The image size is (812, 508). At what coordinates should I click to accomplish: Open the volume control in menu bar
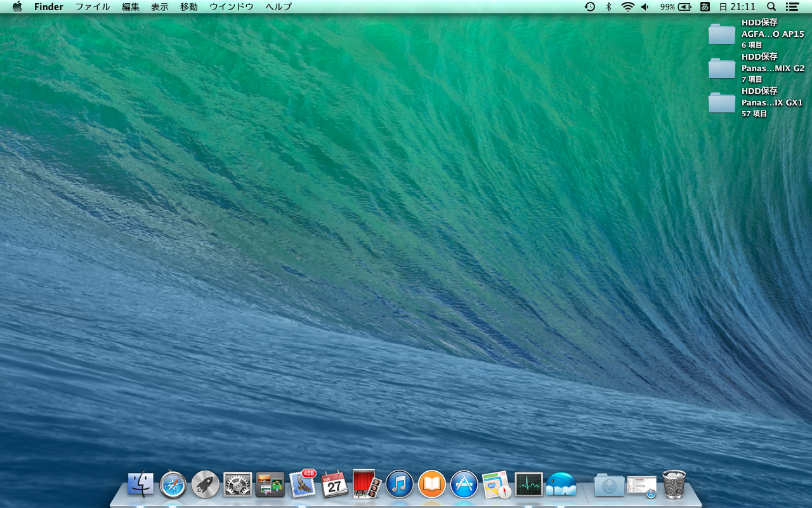(645, 7)
